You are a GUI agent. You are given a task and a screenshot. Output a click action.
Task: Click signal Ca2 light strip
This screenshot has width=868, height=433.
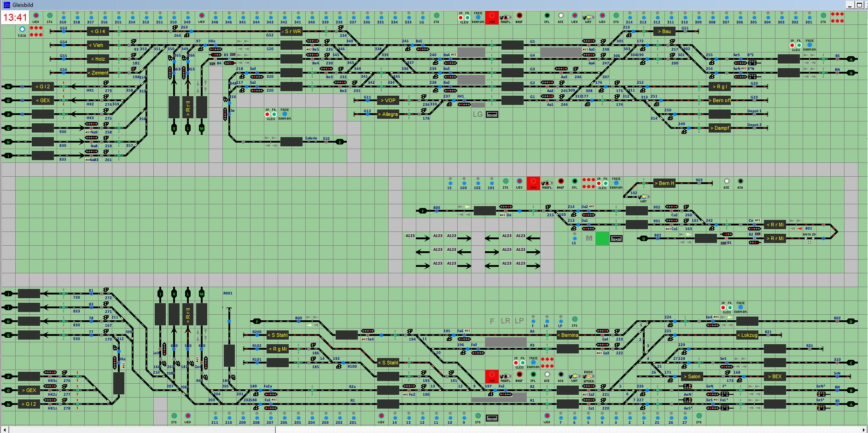click(671, 207)
